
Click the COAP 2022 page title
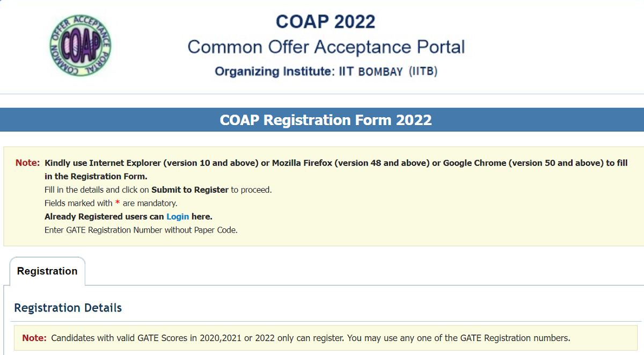point(325,21)
